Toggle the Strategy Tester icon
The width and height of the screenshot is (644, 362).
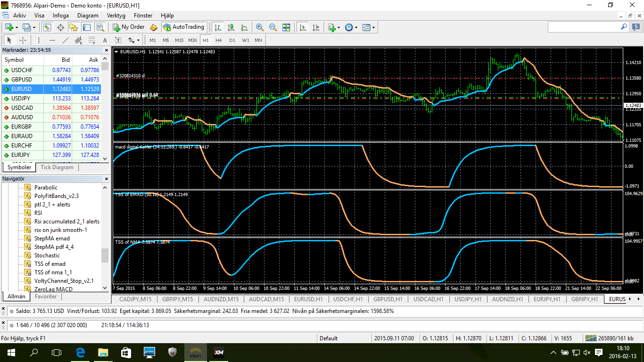(x=100, y=27)
